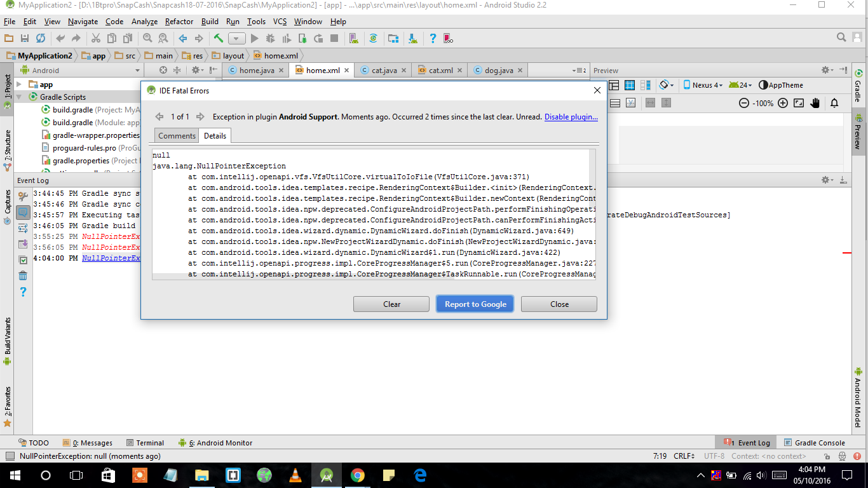Open Preview panel gear settings dropdown
Image resolution: width=868 pixels, height=488 pixels.
click(827, 70)
